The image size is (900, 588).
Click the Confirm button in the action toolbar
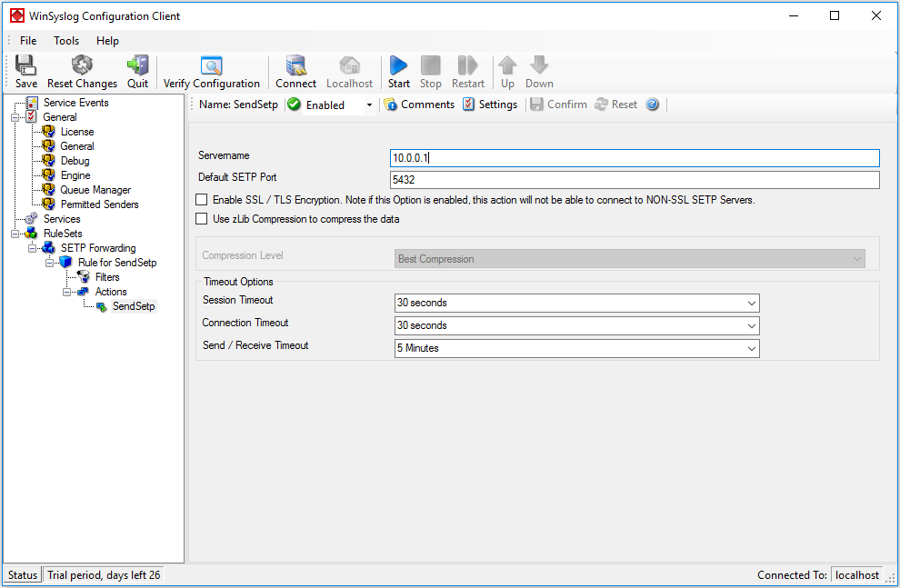point(559,105)
